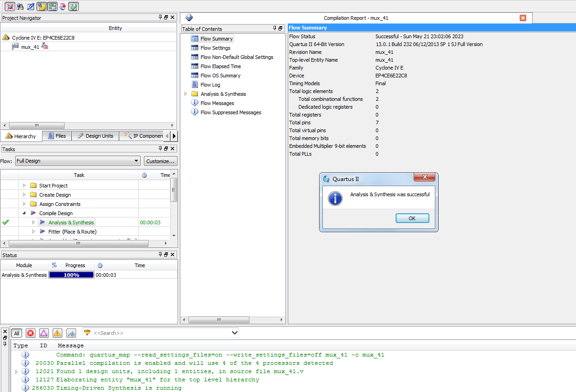Pin the Status panel

(x=160, y=254)
